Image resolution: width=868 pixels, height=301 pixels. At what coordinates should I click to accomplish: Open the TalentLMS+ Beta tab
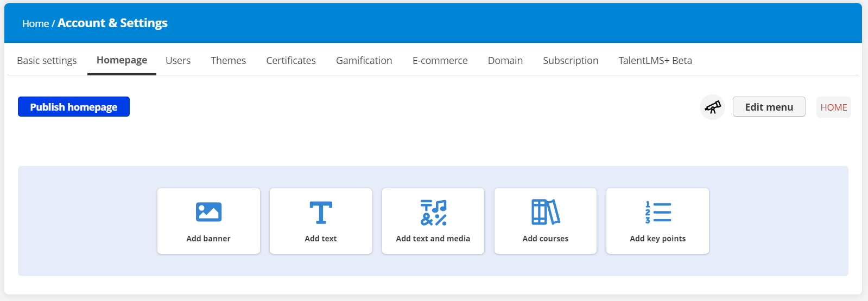(x=655, y=61)
